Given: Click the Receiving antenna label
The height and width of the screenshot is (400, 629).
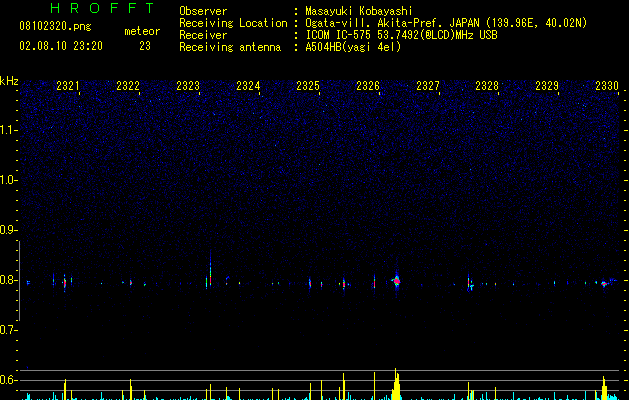Looking at the screenshot, I should point(230,47).
